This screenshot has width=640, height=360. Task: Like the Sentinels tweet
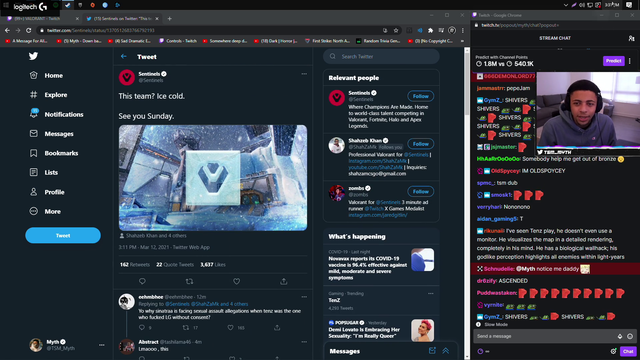click(236, 281)
